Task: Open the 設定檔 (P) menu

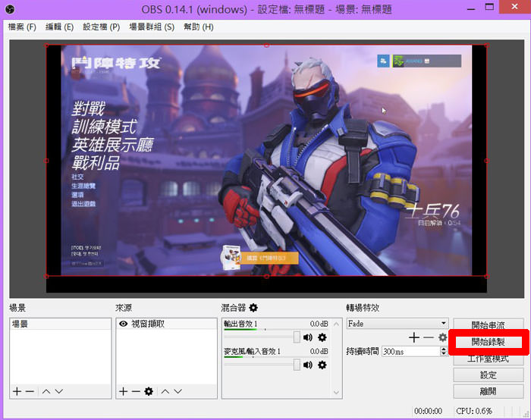Action: pos(101,27)
